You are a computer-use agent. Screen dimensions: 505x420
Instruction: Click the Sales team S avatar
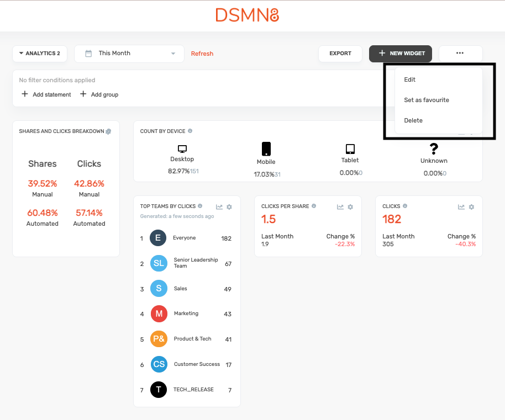159,289
